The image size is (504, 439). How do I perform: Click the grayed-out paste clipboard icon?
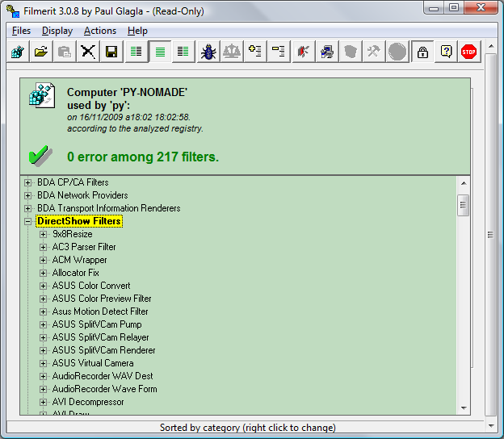pos(65,52)
